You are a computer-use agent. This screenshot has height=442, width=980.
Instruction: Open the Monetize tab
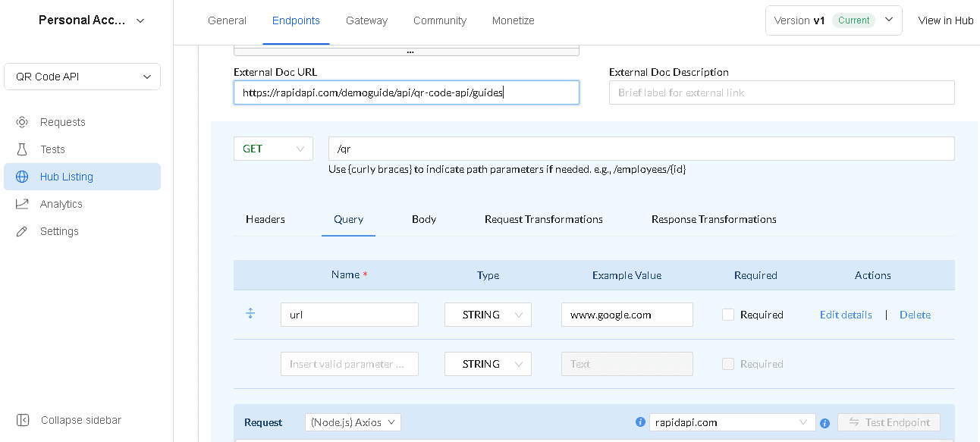pos(514,20)
